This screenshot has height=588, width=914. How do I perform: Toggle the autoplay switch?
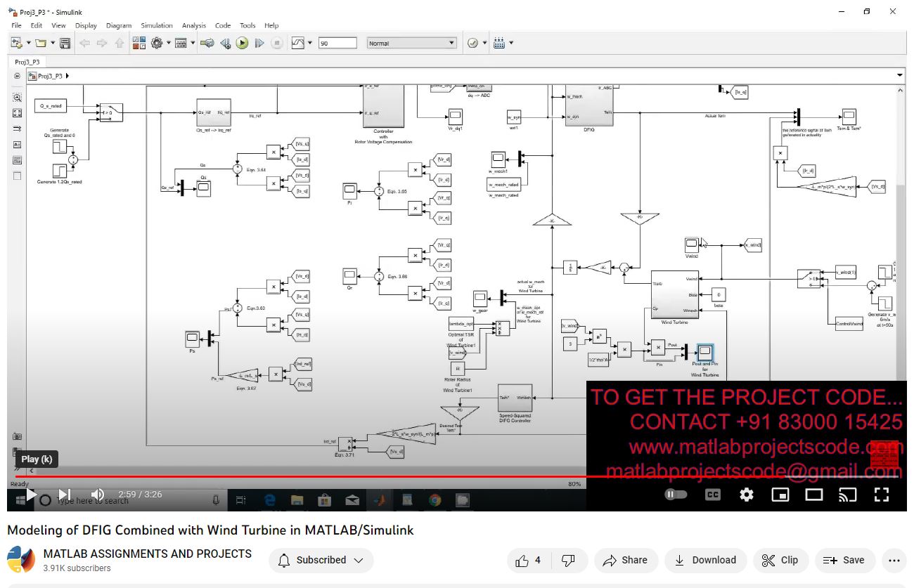pyautogui.click(x=676, y=495)
